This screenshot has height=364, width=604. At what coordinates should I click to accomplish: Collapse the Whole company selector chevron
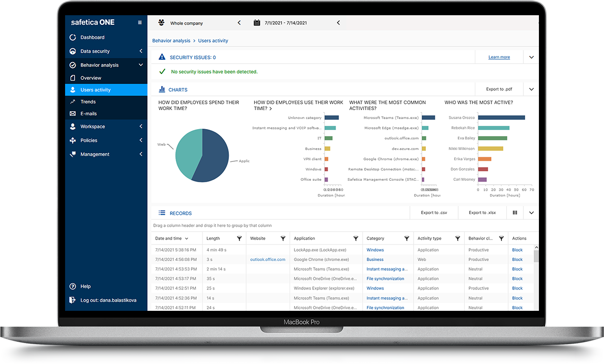(x=239, y=23)
